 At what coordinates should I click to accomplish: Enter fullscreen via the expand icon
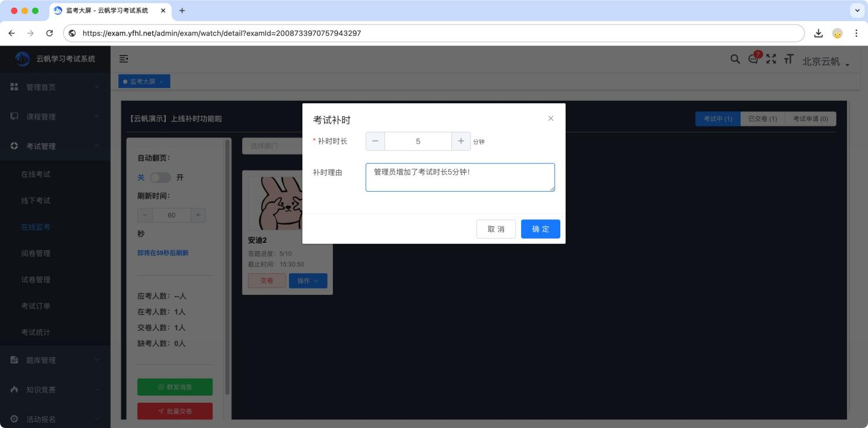(x=771, y=59)
